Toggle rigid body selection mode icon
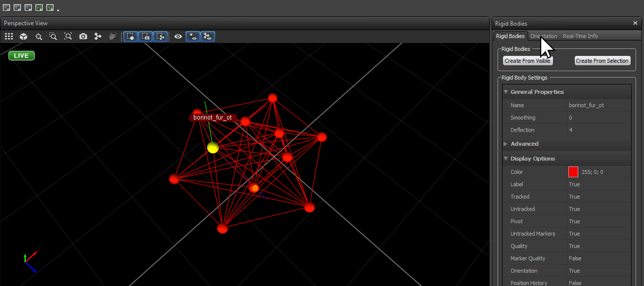 pos(160,37)
